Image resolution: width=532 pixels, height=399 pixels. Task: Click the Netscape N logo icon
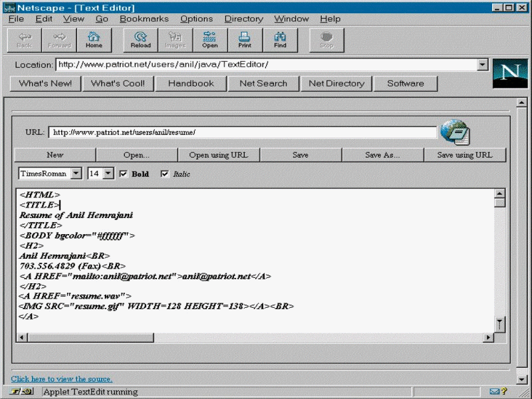pyautogui.click(x=509, y=73)
